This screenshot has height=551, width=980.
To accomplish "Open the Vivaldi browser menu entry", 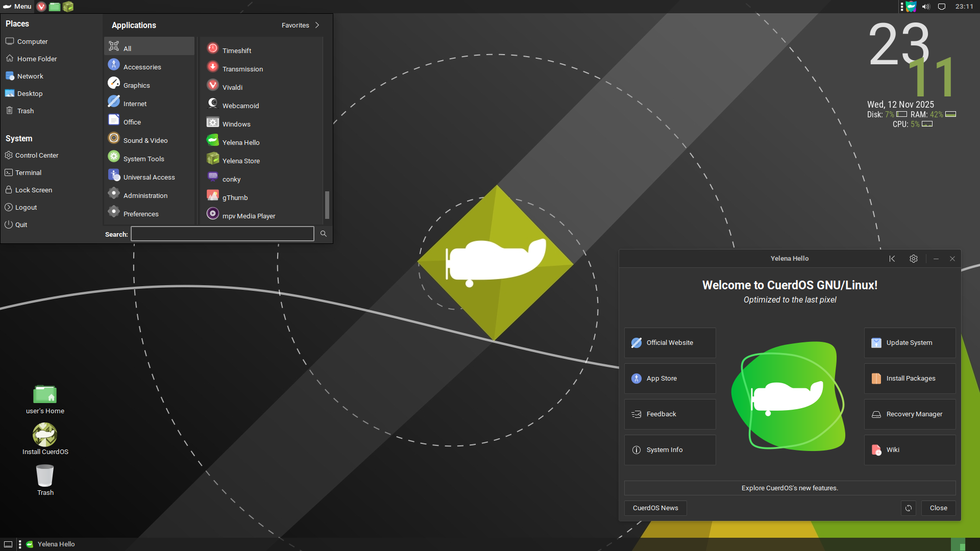I will tap(232, 87).
